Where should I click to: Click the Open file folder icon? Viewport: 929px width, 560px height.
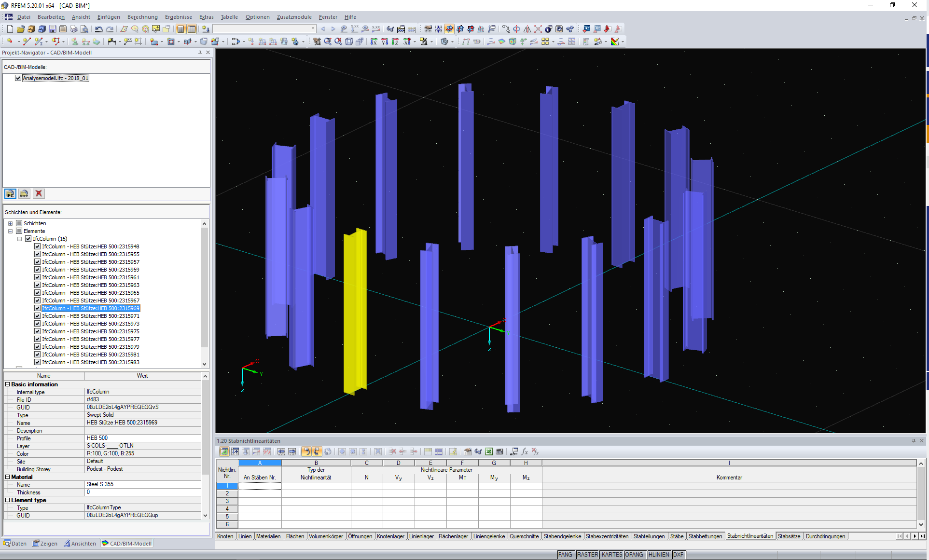[20, 29]
